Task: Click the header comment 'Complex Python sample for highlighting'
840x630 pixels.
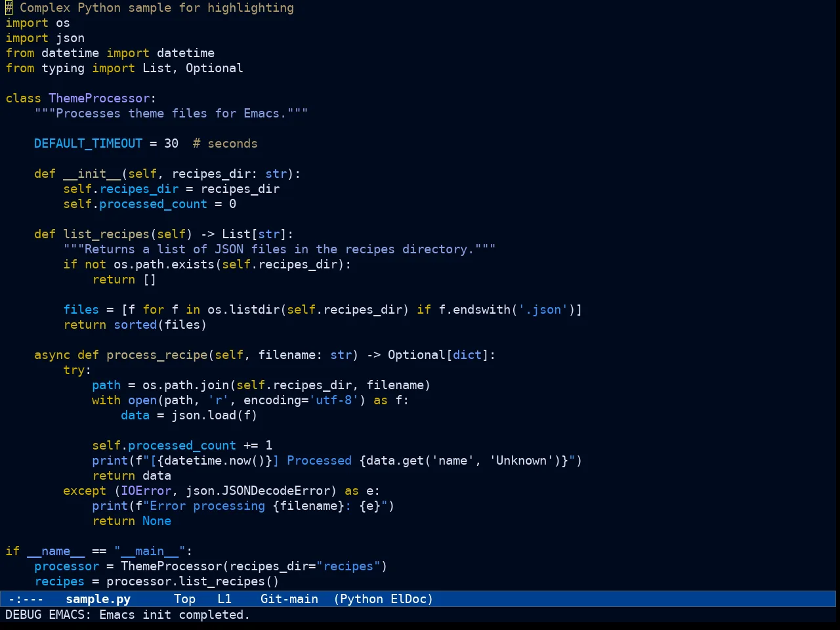Action: click(x=157, y=8)
